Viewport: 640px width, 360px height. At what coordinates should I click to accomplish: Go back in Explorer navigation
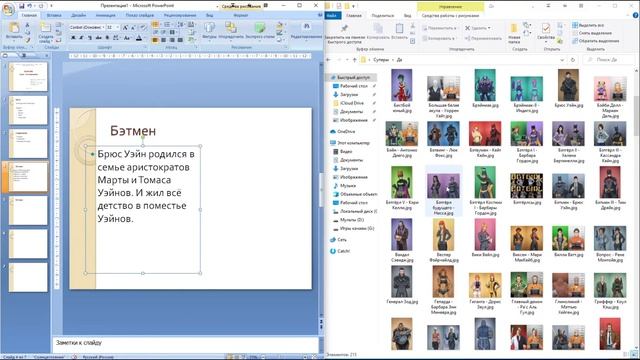tap(329, 60)
